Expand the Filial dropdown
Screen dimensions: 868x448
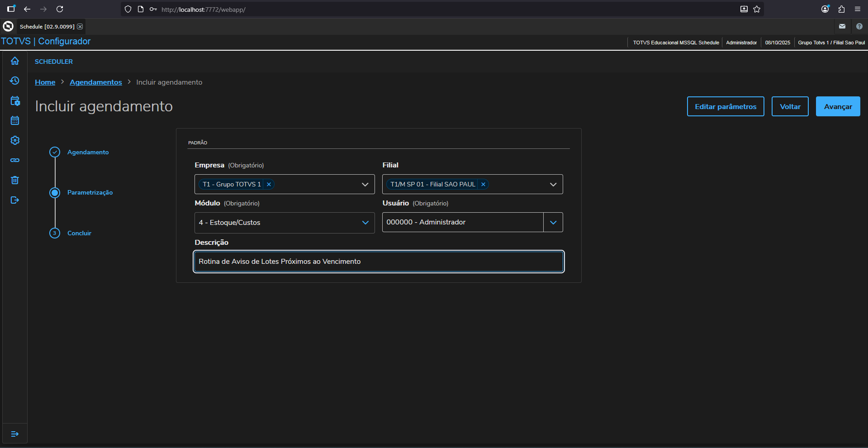coord(553,184)
